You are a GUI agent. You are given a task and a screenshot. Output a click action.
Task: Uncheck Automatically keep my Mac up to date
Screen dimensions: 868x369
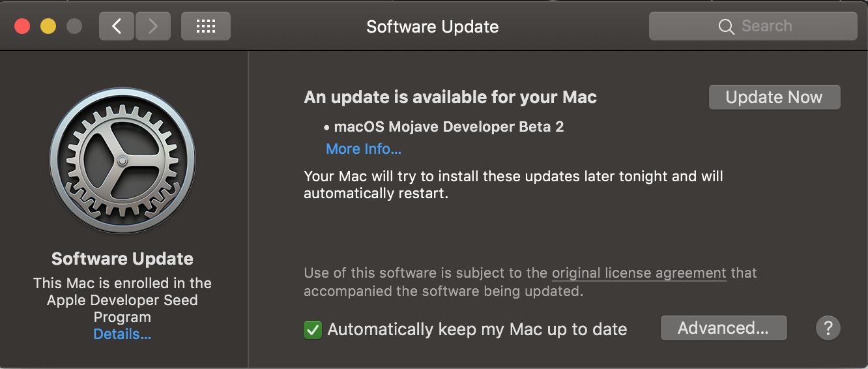point(313,330)
